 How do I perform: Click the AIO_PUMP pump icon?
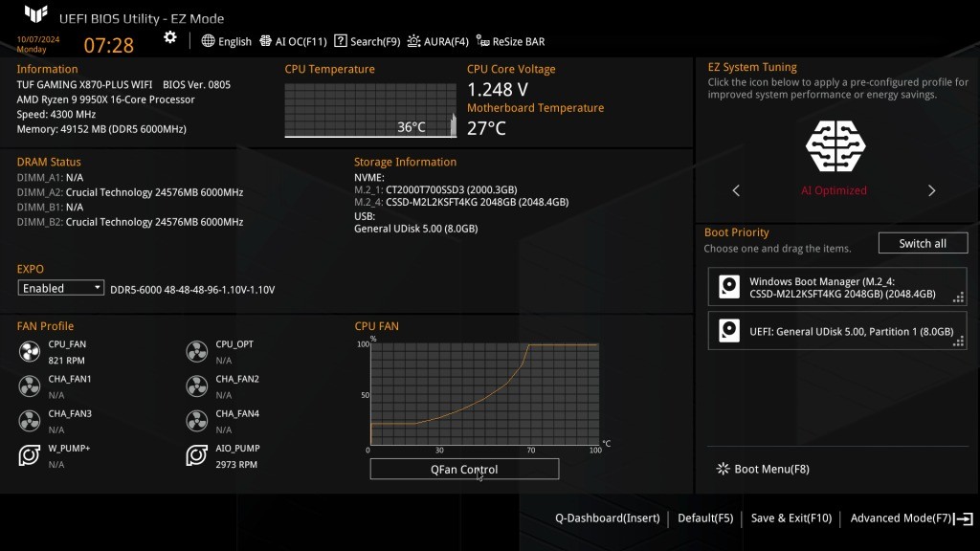[x=197, y=455]
